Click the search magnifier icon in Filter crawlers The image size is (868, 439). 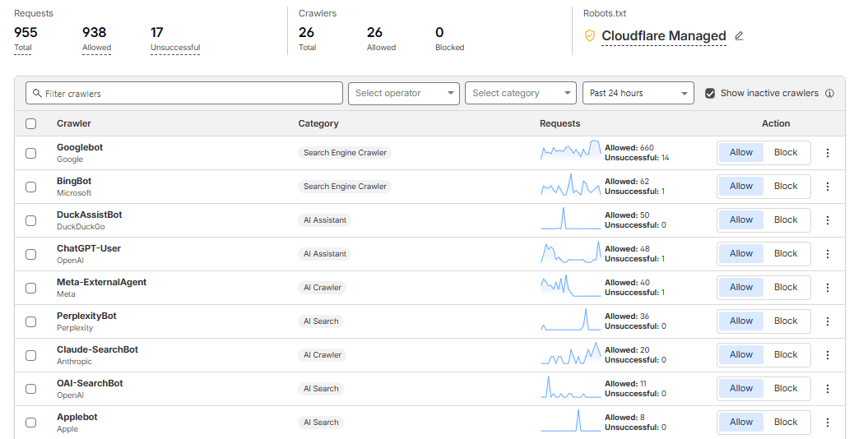click(x=37, y=94)
